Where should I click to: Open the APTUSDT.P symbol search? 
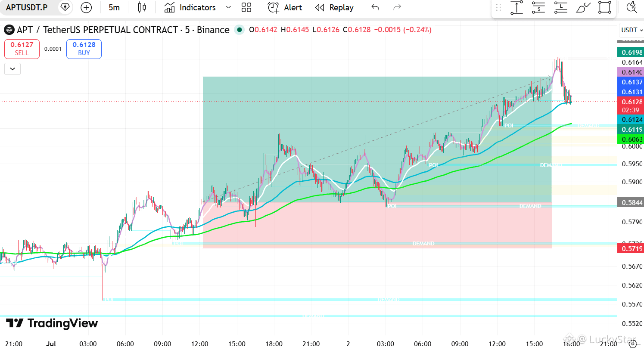coord(27,7)
